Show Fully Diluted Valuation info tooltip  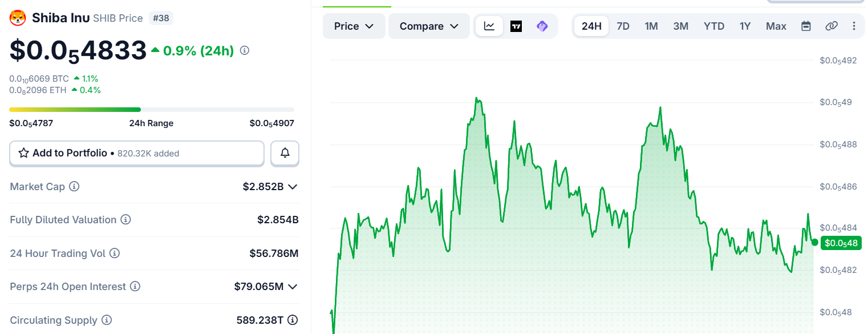pos(126,220)
